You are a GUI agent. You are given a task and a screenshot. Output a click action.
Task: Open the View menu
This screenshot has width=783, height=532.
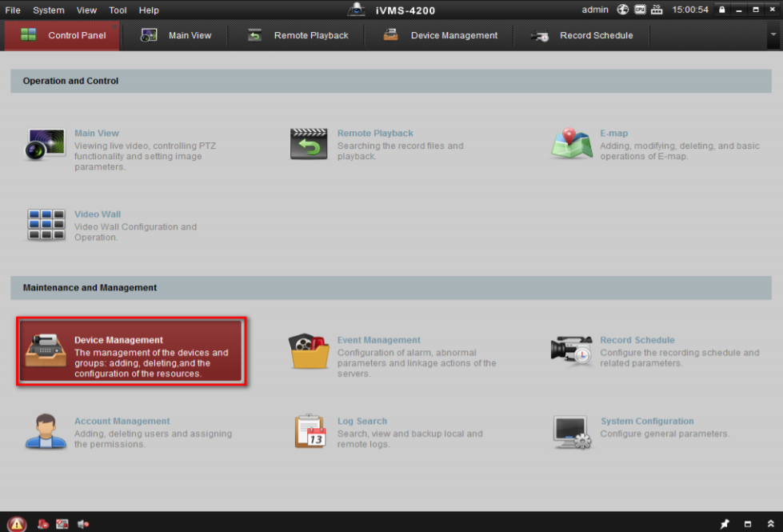pyautogui.click(x=86, y=10)
